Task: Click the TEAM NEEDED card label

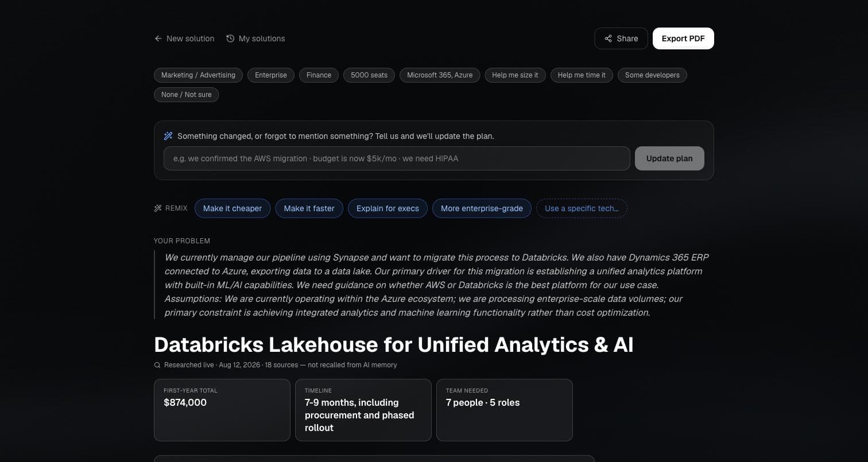Action: pyautogui.click(x=467, y=390)
